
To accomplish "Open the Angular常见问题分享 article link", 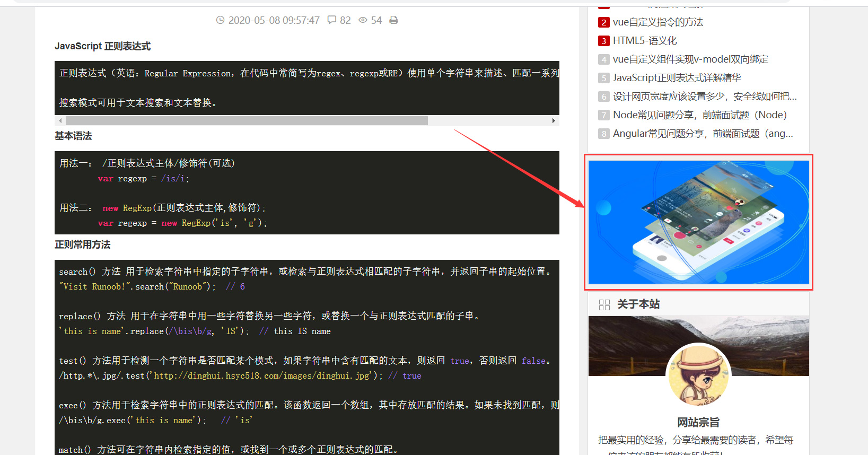I will (703, 134).
